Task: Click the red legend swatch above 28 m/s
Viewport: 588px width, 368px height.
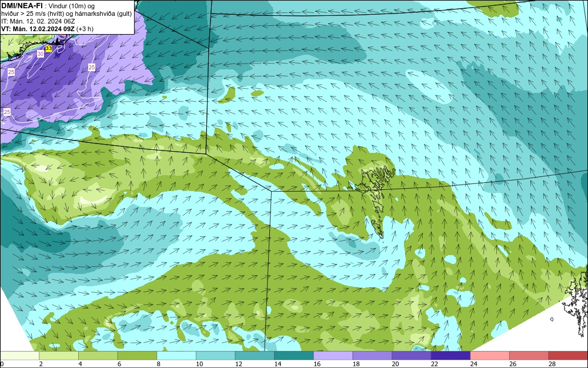Action: 568,356
